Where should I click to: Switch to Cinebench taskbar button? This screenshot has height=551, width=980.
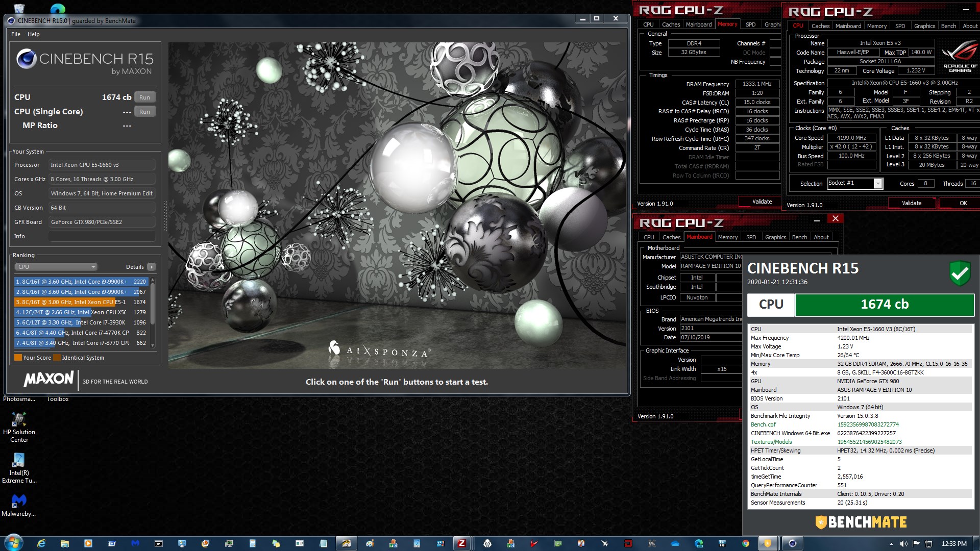(792, 543)
